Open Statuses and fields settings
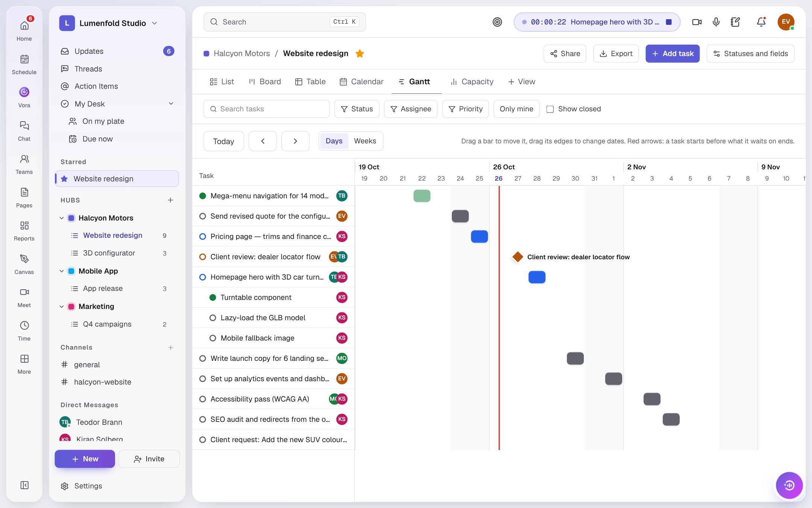This screenshot has width=812, height=508. (x=750, y=53)
